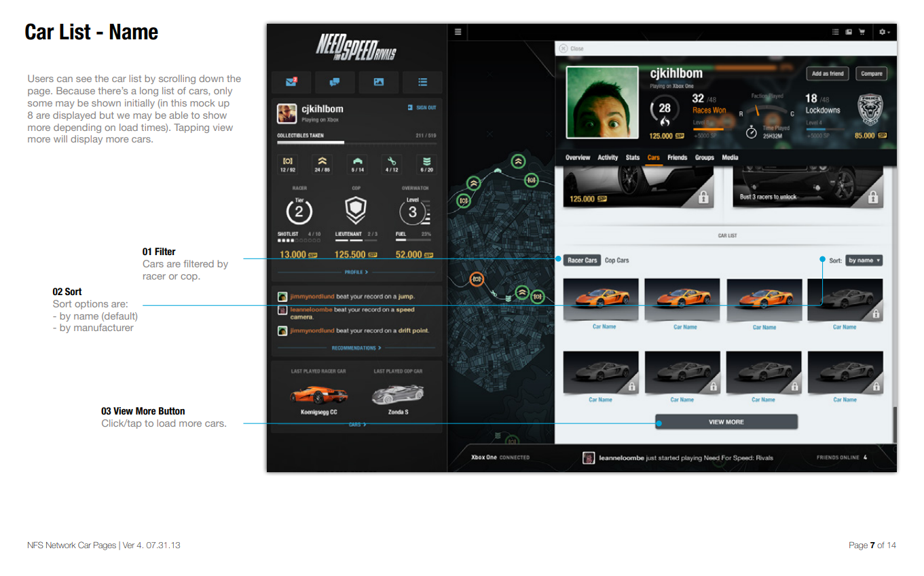Switch to the Media tab
The image size is (924, 576).
tap(730, 157)
